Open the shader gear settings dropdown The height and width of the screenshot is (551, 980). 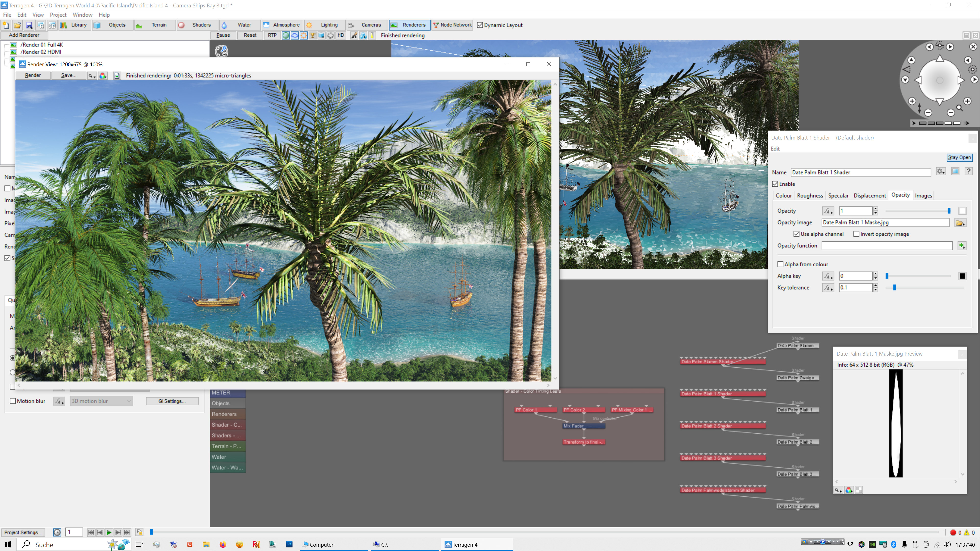941,171
